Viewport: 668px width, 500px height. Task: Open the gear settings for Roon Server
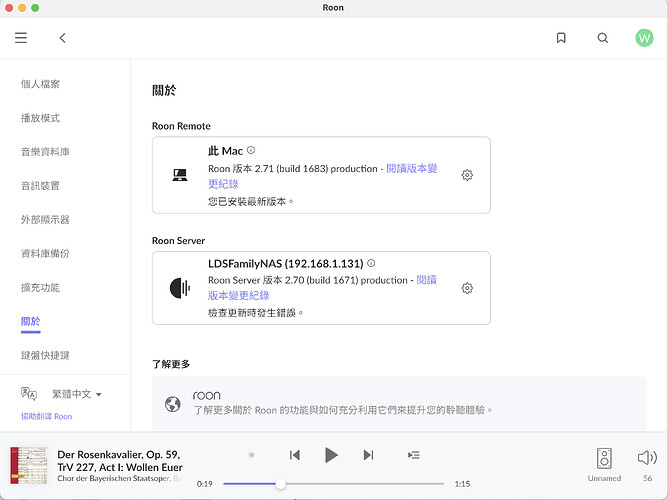point(467,288)
